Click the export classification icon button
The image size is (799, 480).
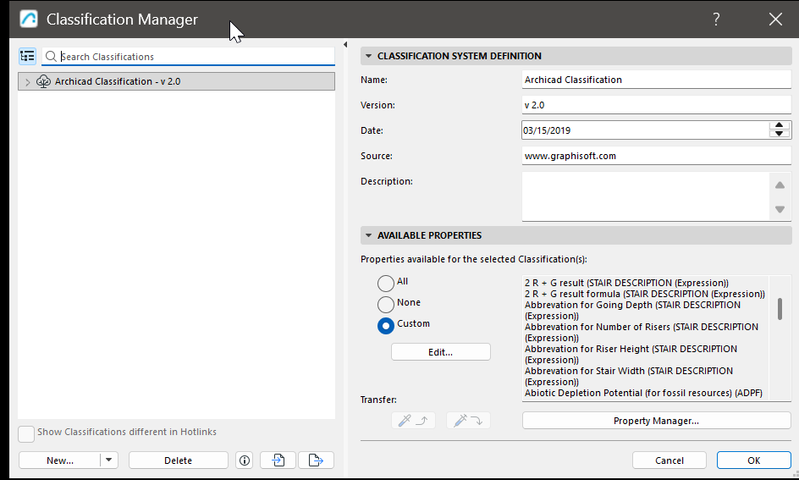coord(316,461)
